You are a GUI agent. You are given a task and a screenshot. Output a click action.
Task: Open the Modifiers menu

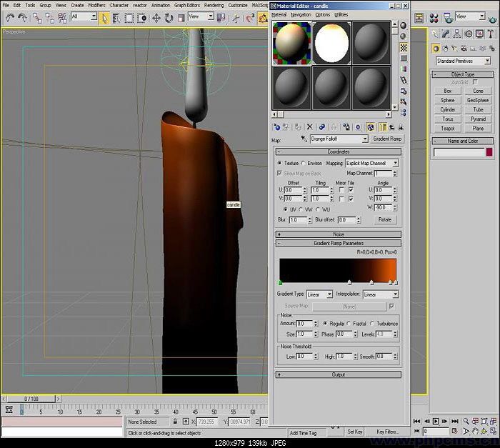tap(96, 5)
